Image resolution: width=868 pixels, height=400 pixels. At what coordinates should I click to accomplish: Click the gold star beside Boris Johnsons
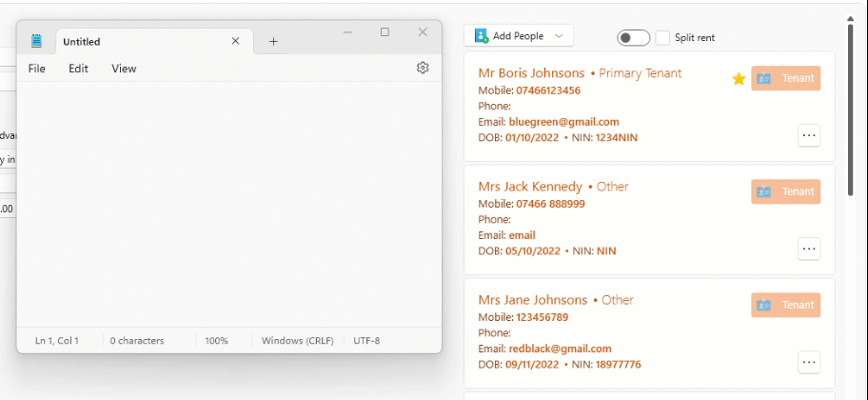(739, 79)
